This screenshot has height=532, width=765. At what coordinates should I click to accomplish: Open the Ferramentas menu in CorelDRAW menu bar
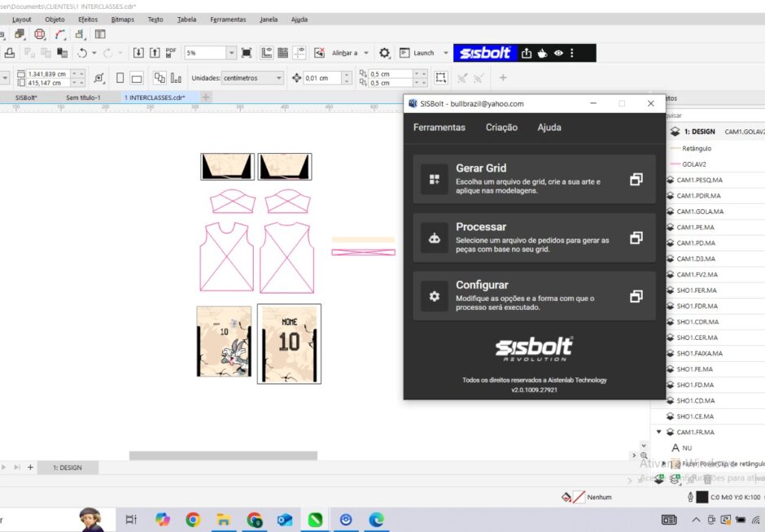(x=228, y=20)
